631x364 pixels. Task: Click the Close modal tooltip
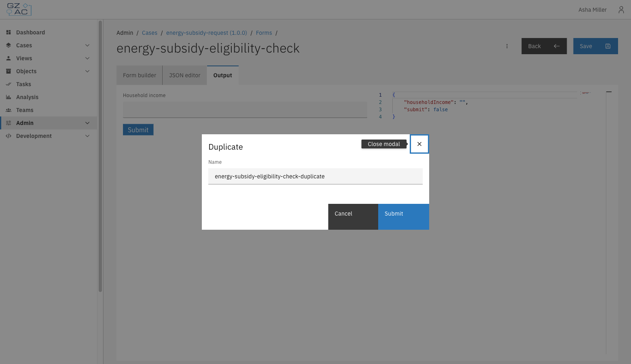(384, 144)
